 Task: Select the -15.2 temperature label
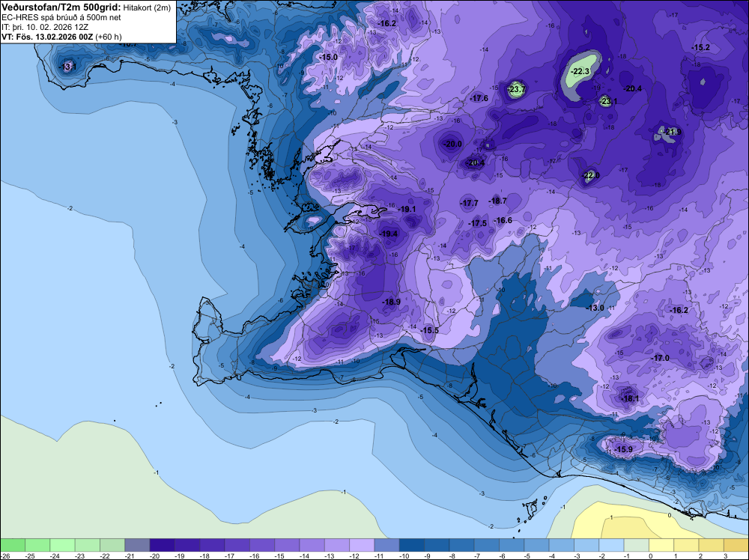[x=700, y=48]
